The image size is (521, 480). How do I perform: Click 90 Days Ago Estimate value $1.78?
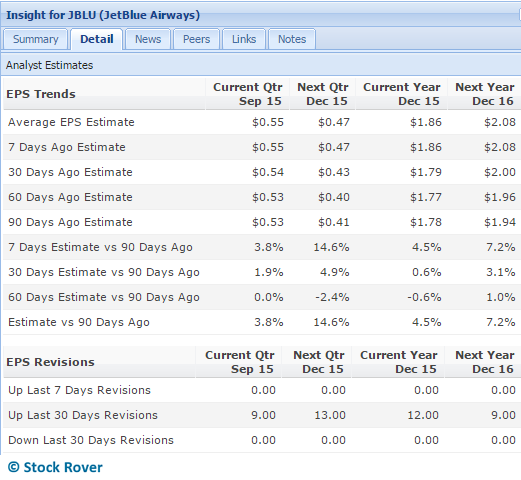click(x=426, y=222)
